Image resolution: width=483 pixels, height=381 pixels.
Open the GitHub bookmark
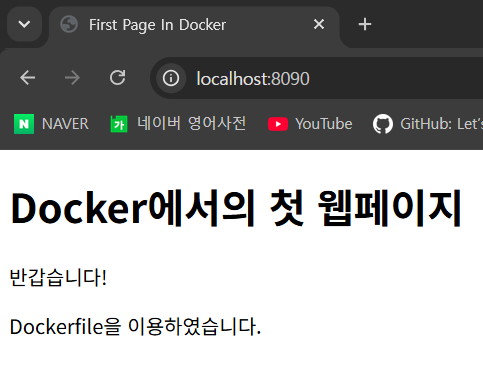point(428,124)
